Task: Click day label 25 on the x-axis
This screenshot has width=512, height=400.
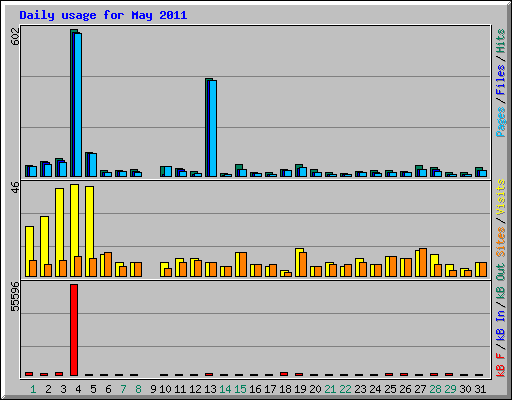Action: tap(390, 389)
